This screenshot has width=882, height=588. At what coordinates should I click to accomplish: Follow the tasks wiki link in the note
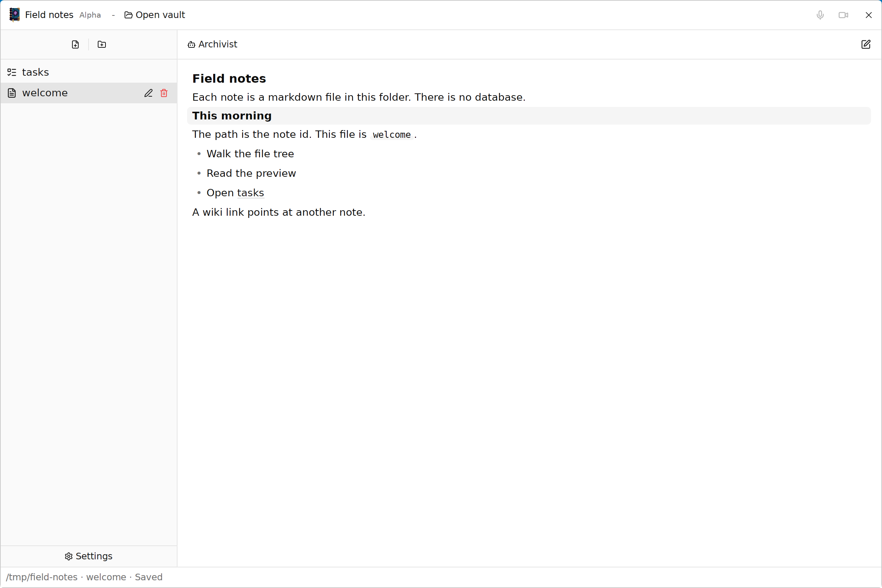tap(251, 193)
